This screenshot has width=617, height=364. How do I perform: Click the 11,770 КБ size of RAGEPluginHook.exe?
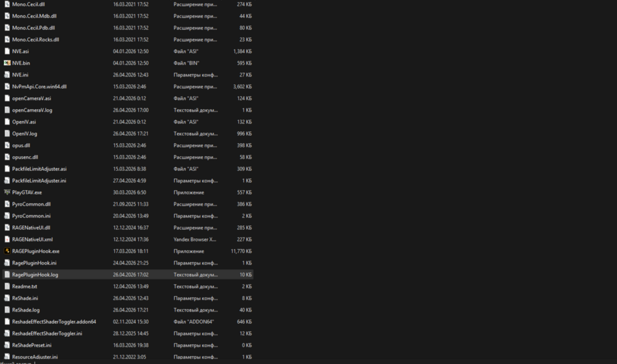tap(241, 251)
